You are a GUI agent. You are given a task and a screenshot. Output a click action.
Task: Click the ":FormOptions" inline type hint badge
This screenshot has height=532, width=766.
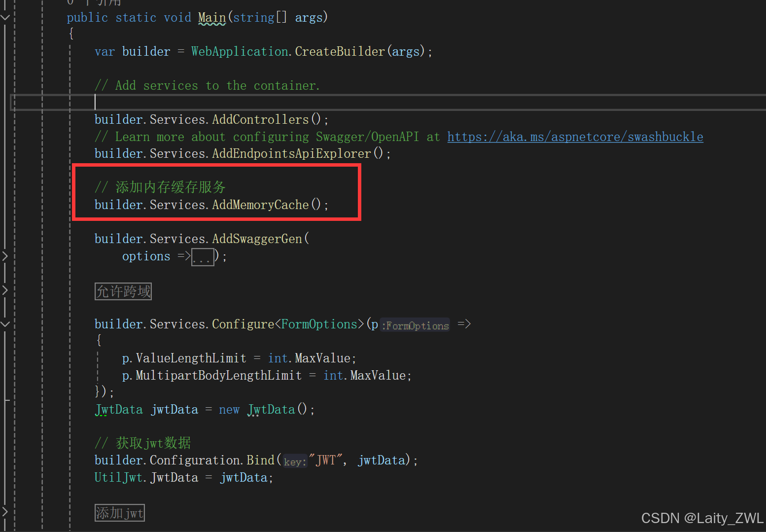(x=415, y=325)
